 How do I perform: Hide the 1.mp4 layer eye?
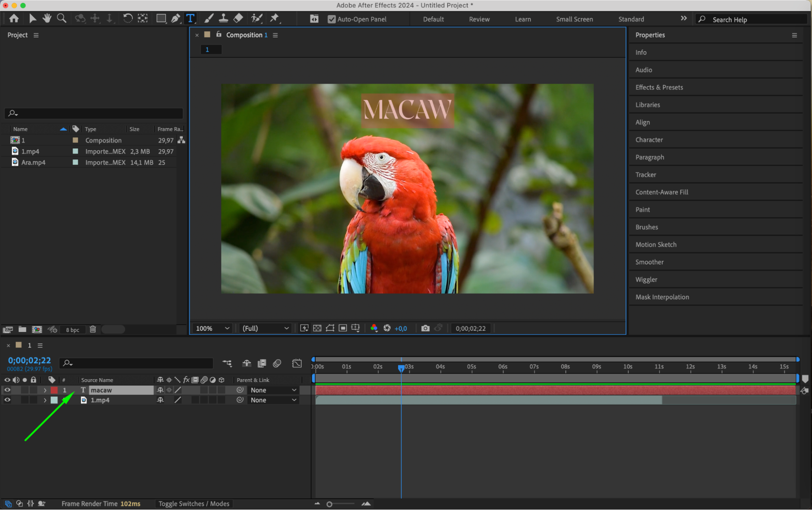(x=7, y=400)
